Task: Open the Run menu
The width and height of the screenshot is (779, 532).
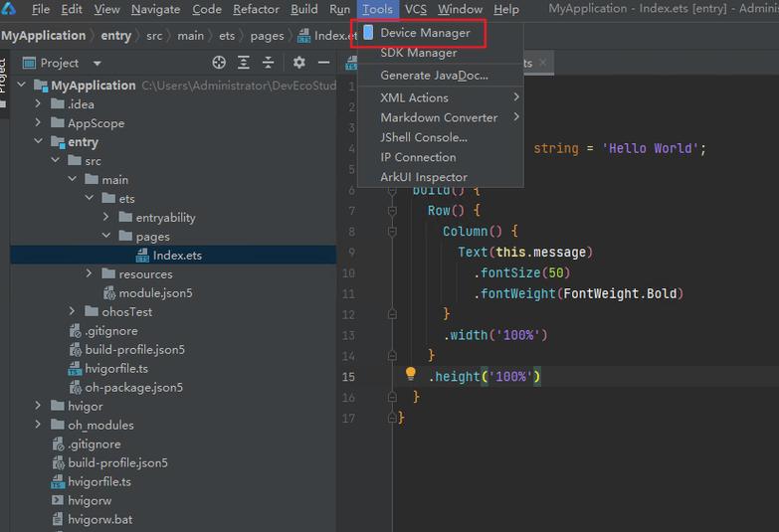Action: click(339, 9)
